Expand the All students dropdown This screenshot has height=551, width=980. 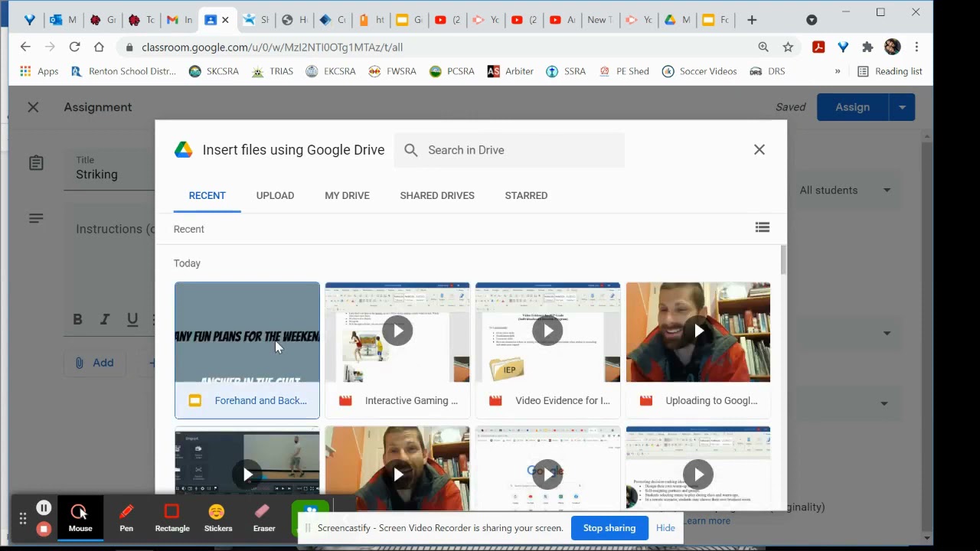tap(845, 190)
